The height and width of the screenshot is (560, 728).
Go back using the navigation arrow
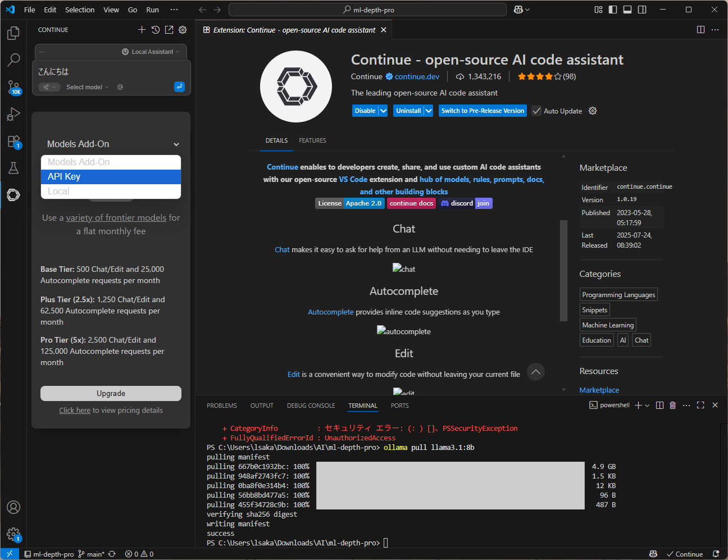click(202, 10)
